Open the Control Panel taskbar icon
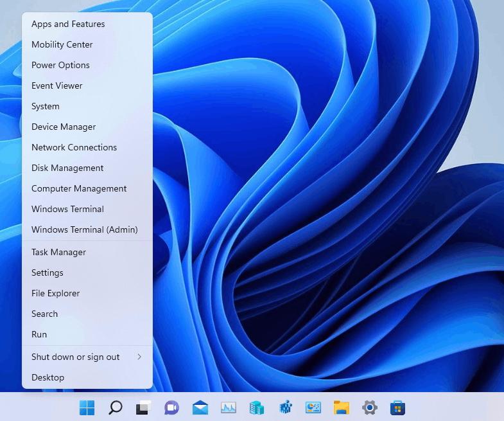Viewport: 504px width, 421px height. pos(313,408)
